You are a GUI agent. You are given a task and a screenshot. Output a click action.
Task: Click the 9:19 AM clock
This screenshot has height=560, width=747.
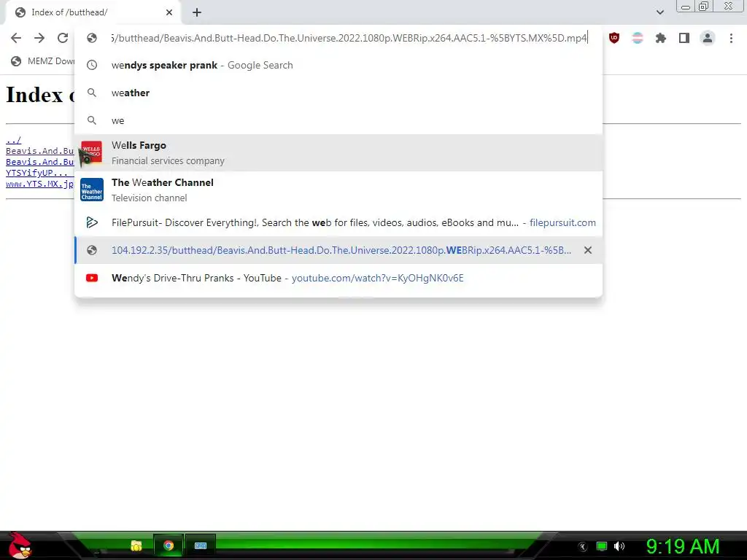click(x=683, y=546)
